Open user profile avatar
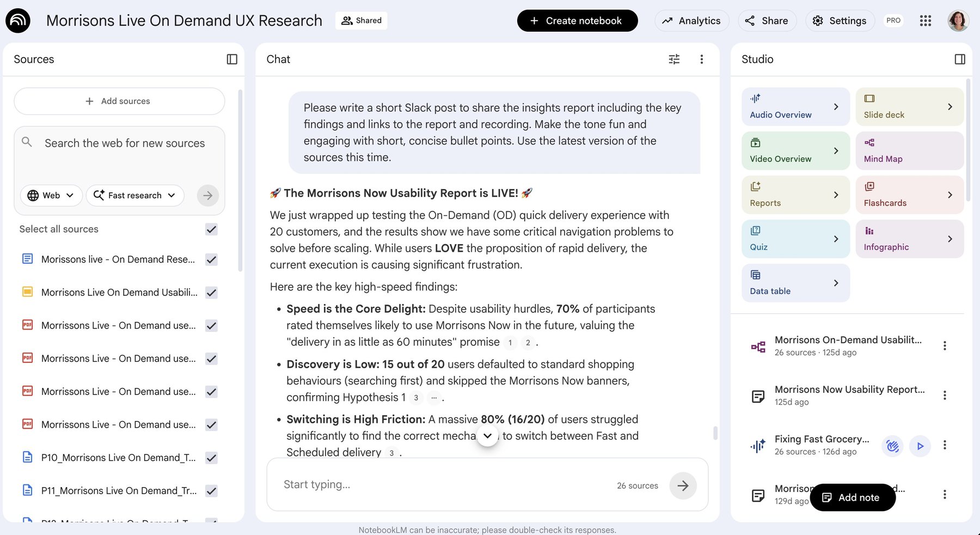The image size is (980, 535). coord(958,21)
